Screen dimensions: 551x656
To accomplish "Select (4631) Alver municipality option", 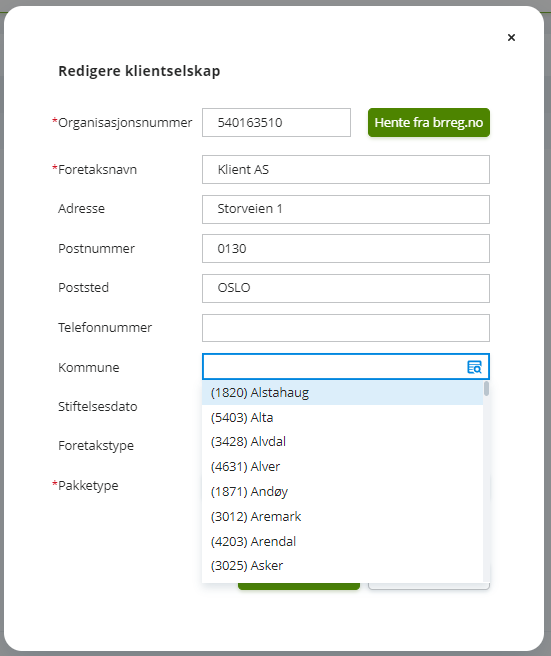I will tap(342, 466).
